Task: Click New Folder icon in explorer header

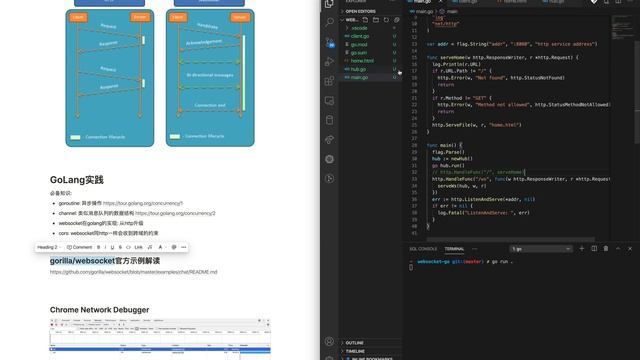Action: [x=376, y=20]
